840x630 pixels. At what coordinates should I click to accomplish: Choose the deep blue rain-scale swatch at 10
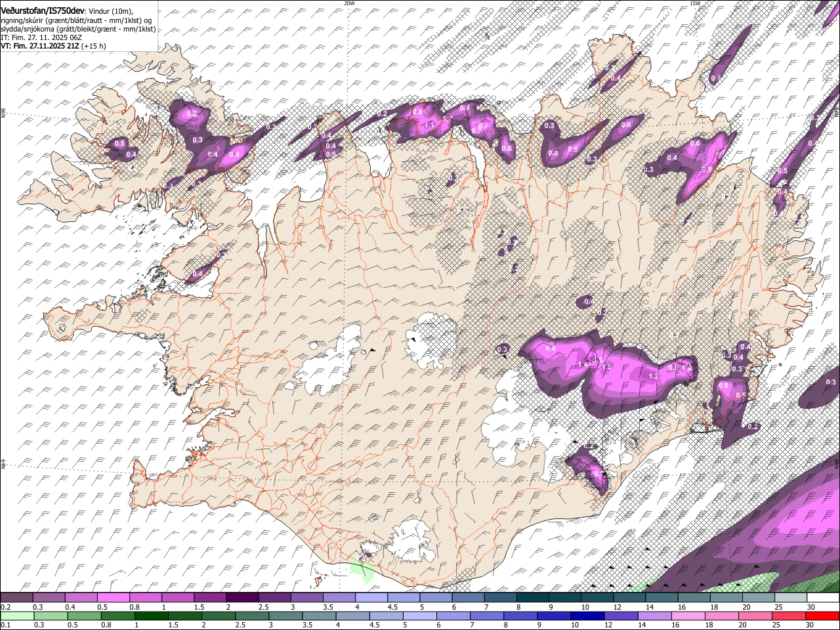pos(588,616)
